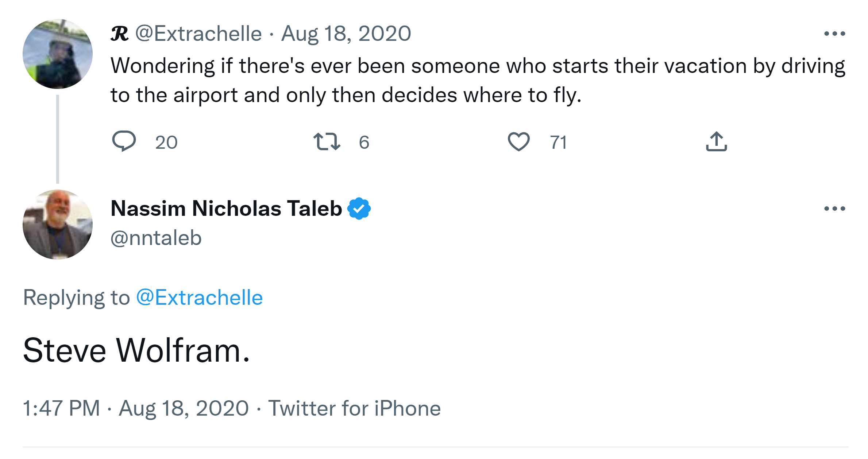The image size is (868, 459).
Task: Click the @Extrachelle handle in tweet header
Action: [198, 34]
